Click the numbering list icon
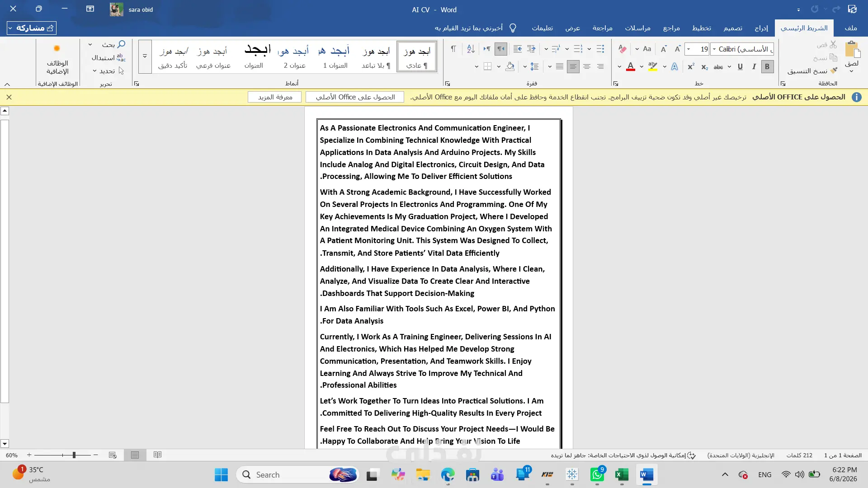 [578, 49]
